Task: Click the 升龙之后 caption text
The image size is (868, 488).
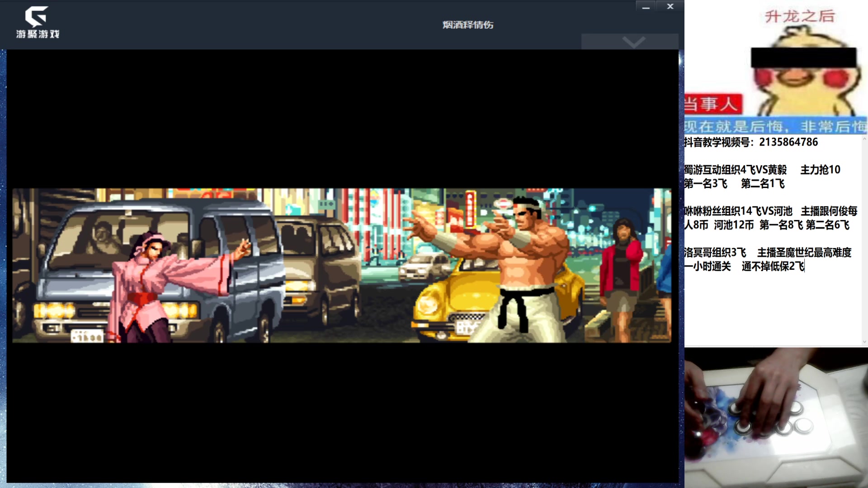Action: click(800, 17)
